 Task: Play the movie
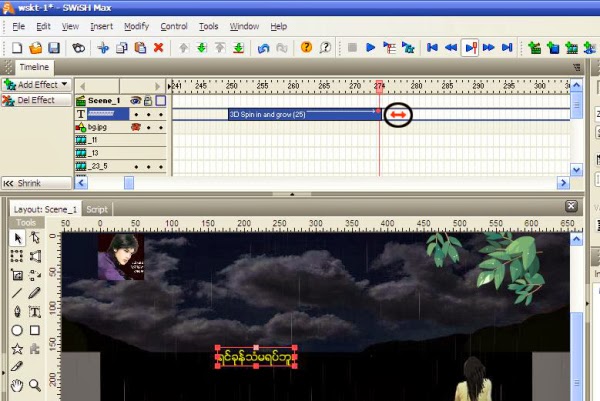[x=370, y=47]
